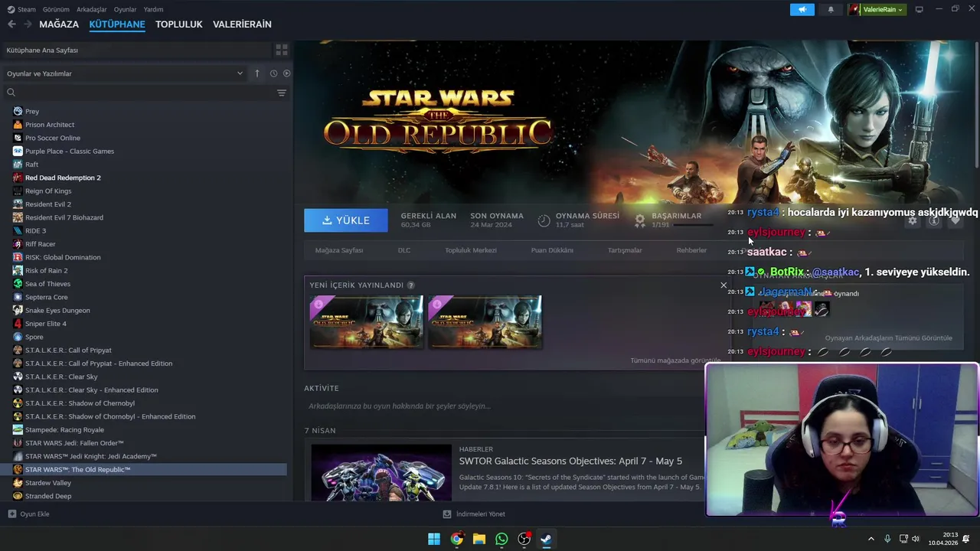Open the notifications bell

tap(831, 9)
